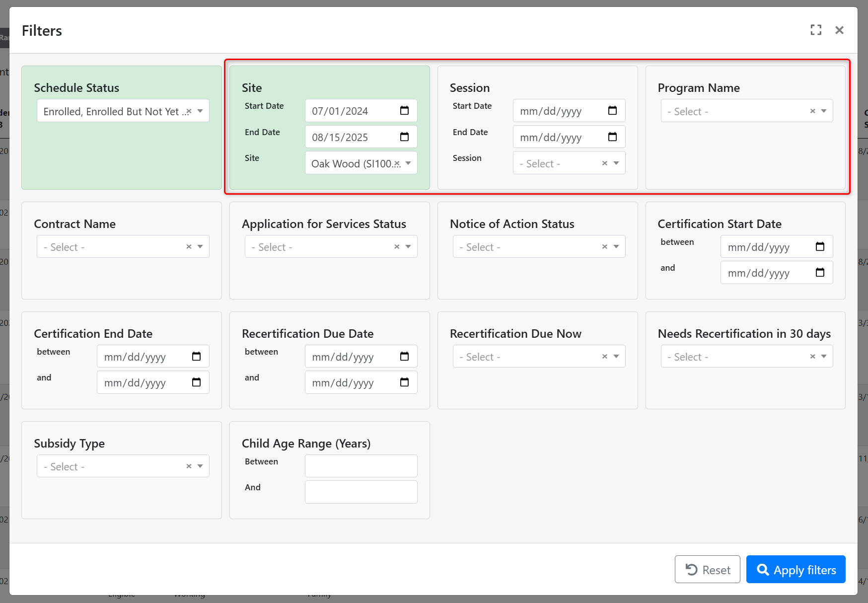
Task: Clear the Oak Wood site selection
Action: tap(397, 163)
